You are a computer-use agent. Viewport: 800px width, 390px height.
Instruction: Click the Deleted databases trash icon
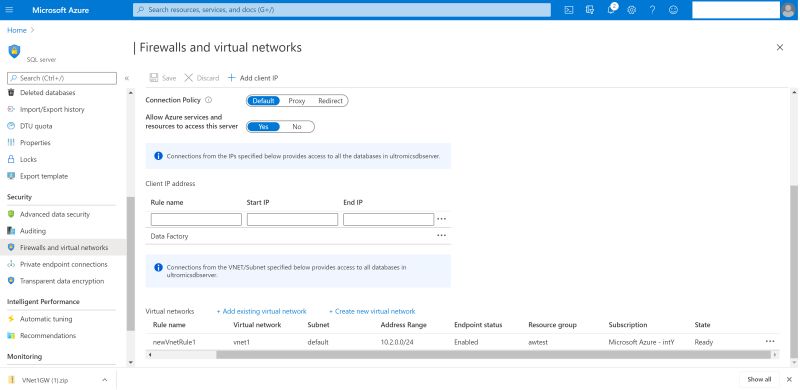point(11,92)
